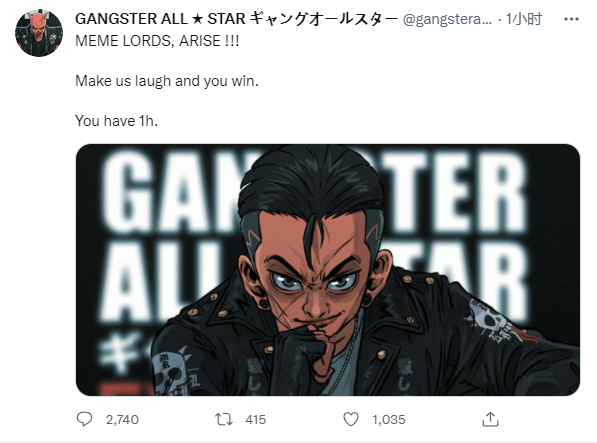Share the tweet via upload arrow icon
Viewport: 597px width, 443px height.
[x=490, y=419]
